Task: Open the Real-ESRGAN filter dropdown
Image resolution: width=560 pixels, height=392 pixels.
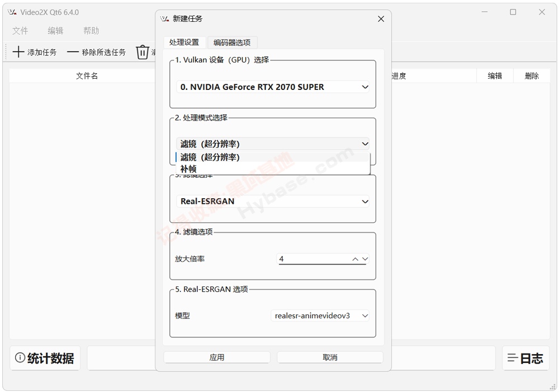Action: 273,202
